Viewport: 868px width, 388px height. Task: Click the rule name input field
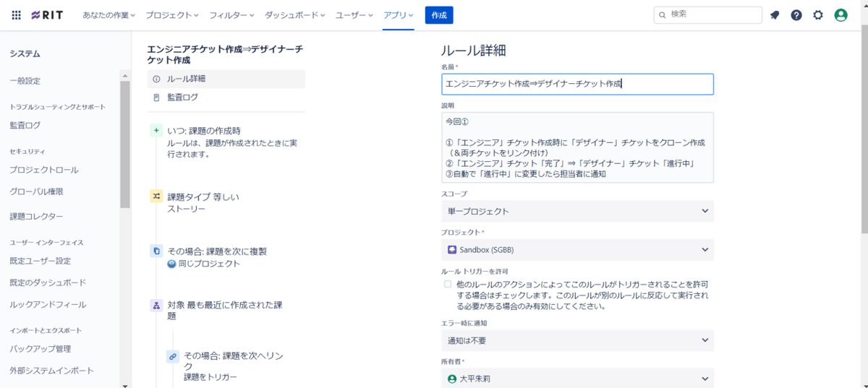577,84
